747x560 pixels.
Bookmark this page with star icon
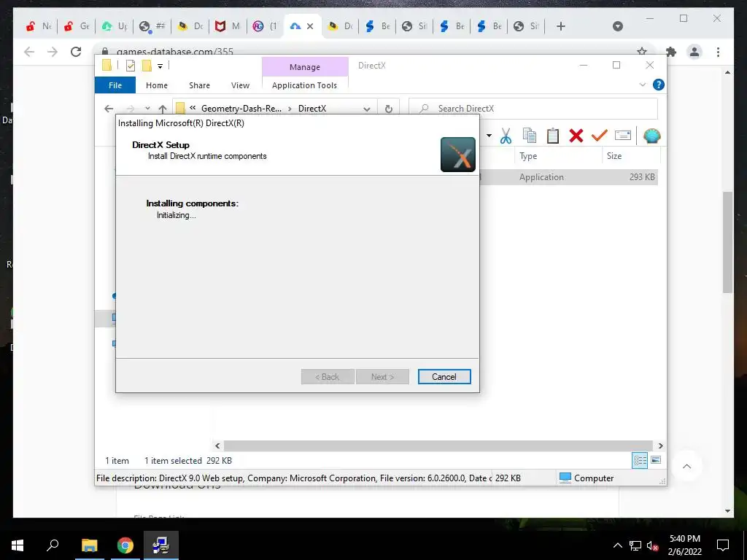click(x=642, y=52)
